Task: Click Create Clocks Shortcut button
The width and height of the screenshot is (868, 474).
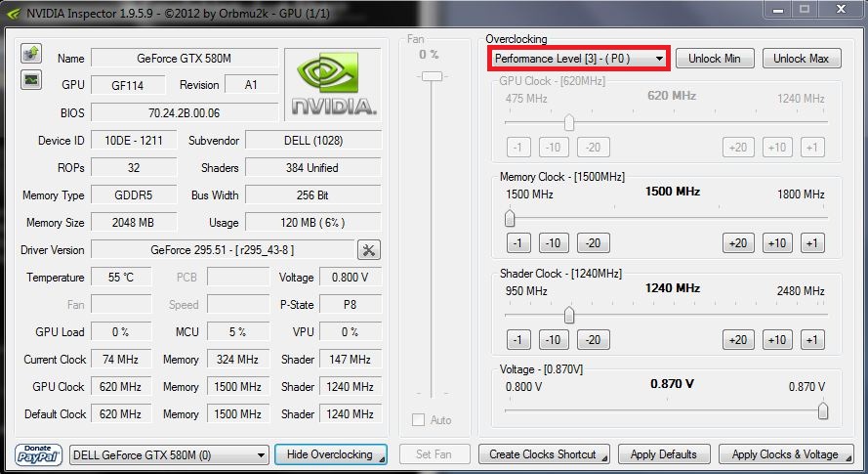Action: pos(544,454)
